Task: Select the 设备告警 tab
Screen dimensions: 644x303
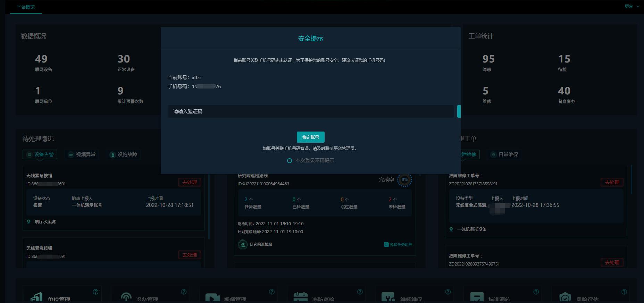Action: pyautogui.click(x=40, y=154)
